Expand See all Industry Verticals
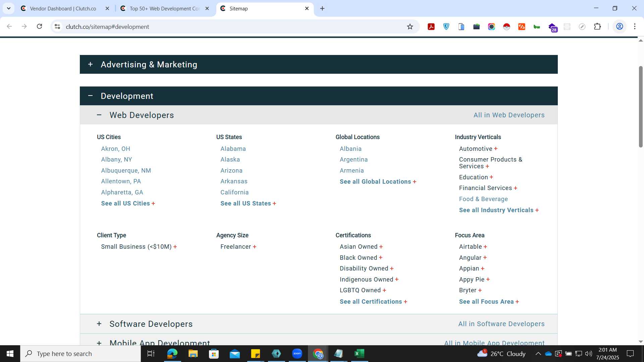Viewport: 644px width, 362px height. click(499, 210)
